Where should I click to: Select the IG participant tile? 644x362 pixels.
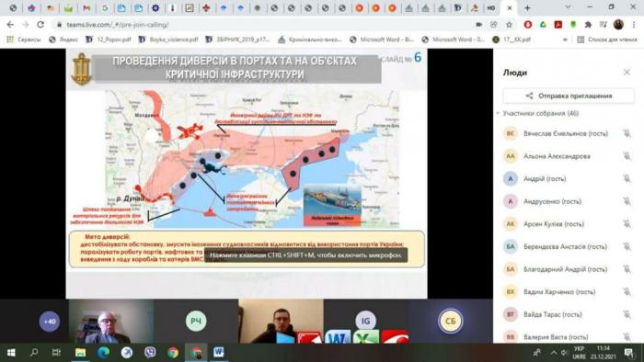pos(365,321)
